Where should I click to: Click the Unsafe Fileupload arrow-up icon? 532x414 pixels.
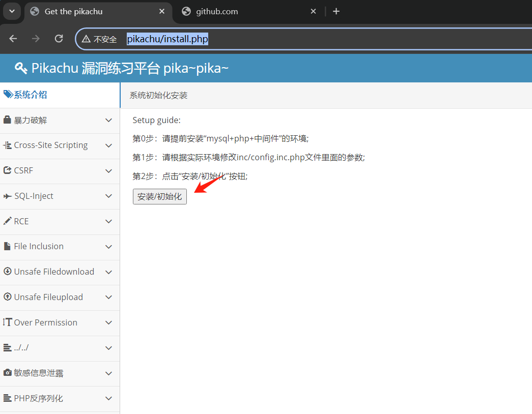8,297
